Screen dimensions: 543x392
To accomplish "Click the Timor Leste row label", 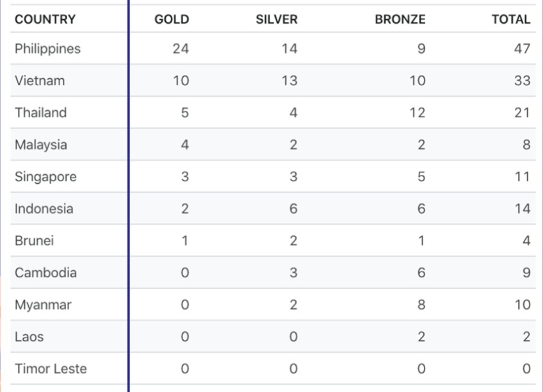I will [x=51, y=369].
